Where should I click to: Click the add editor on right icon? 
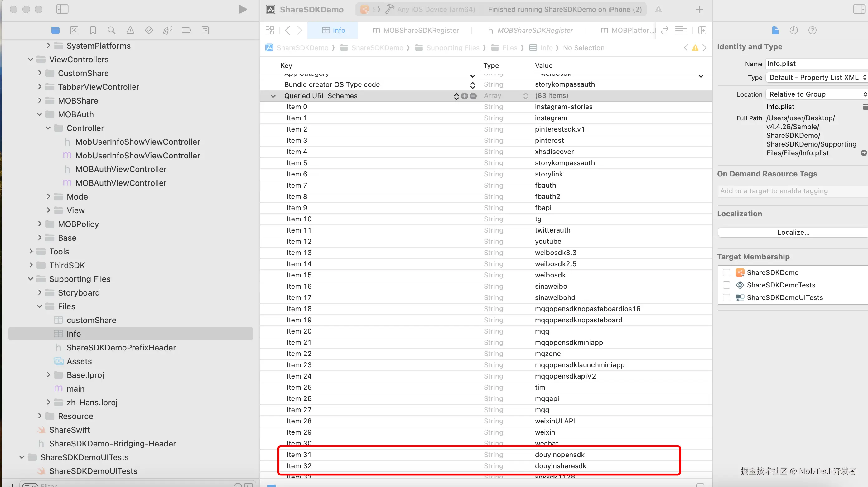click(702, 30)
